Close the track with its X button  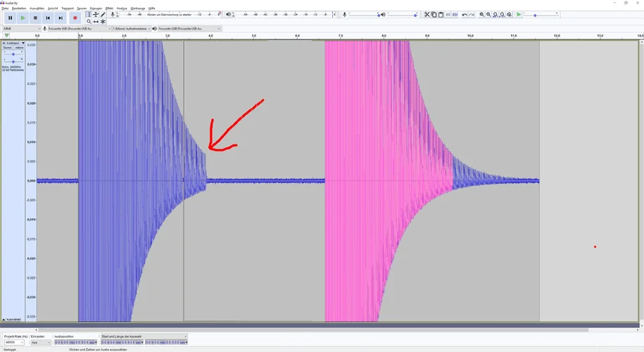[x=4, y=43]
